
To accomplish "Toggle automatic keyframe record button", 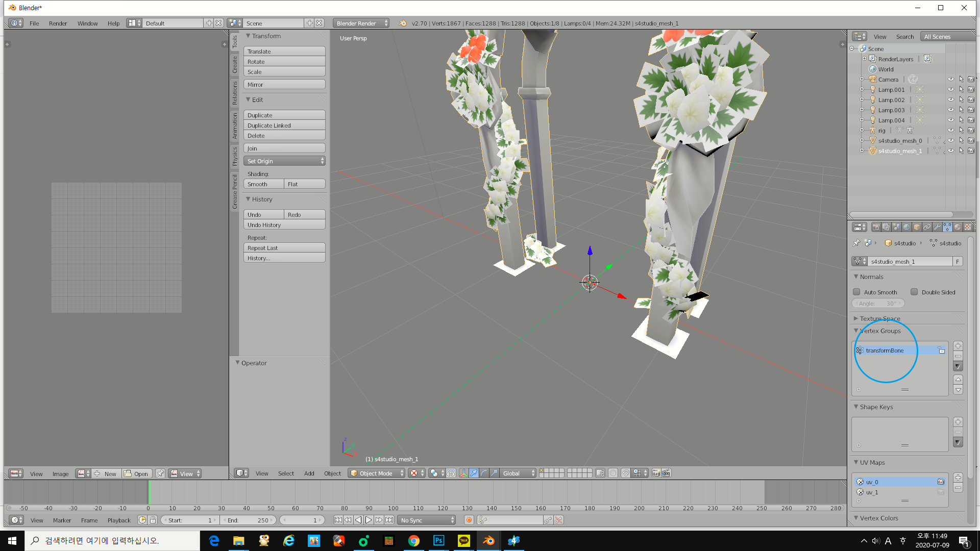I will [469, 520].
